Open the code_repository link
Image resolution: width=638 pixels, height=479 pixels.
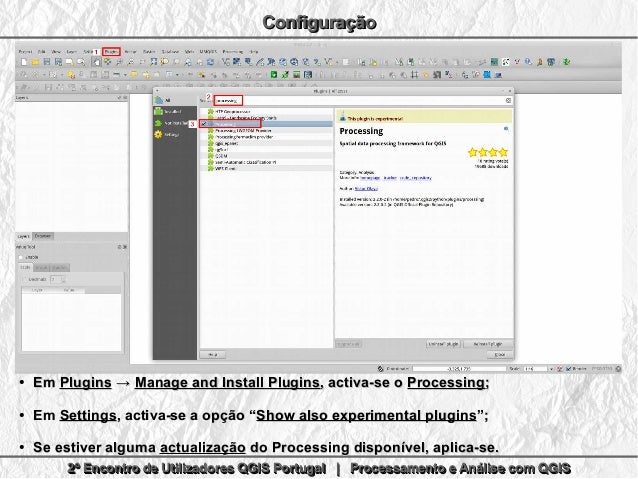point(415,178)
